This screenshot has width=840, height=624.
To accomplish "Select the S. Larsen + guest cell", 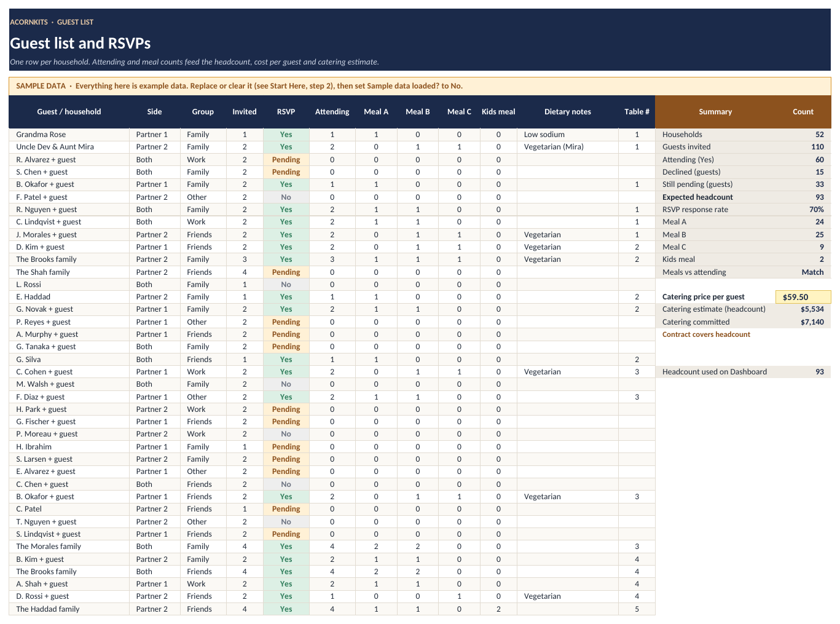I will pos(69,459).
